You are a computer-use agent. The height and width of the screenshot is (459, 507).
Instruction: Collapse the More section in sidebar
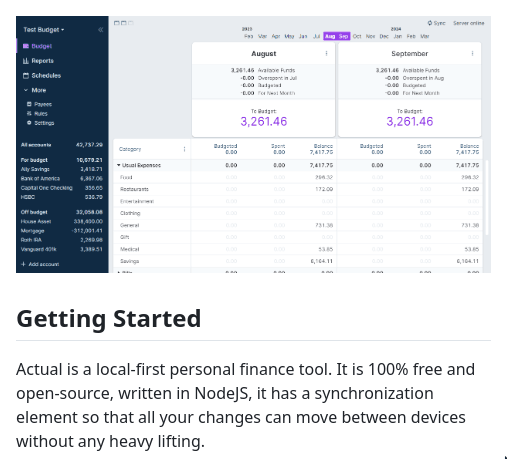click(35, 90)
